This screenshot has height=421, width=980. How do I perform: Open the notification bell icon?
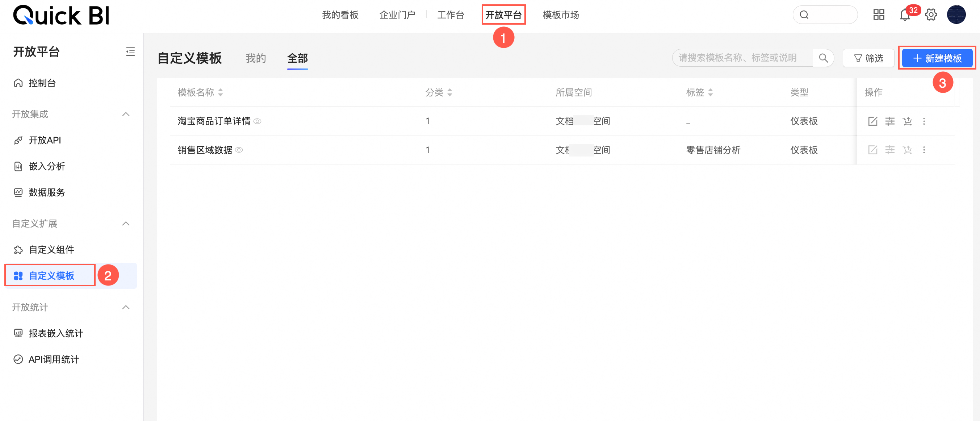(x=905, y=15)
